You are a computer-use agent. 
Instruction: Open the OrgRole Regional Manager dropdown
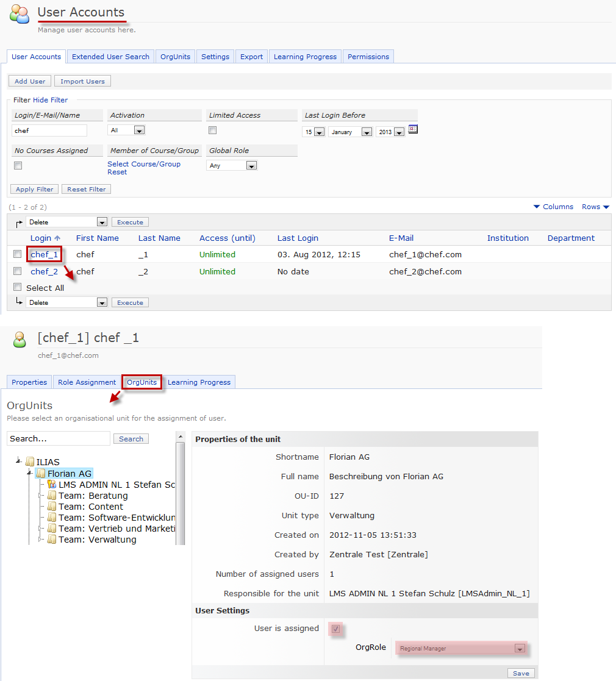(x=460, y=649)
